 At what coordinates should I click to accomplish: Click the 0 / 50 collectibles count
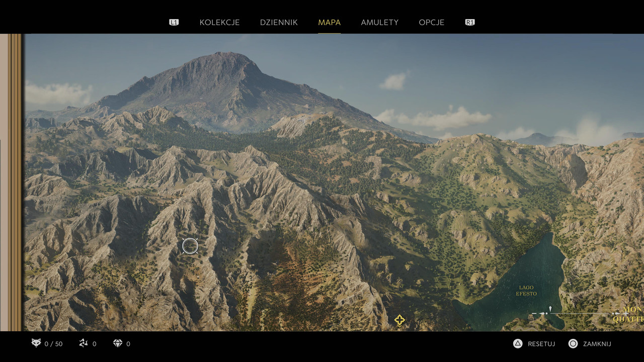click(53, 344)
